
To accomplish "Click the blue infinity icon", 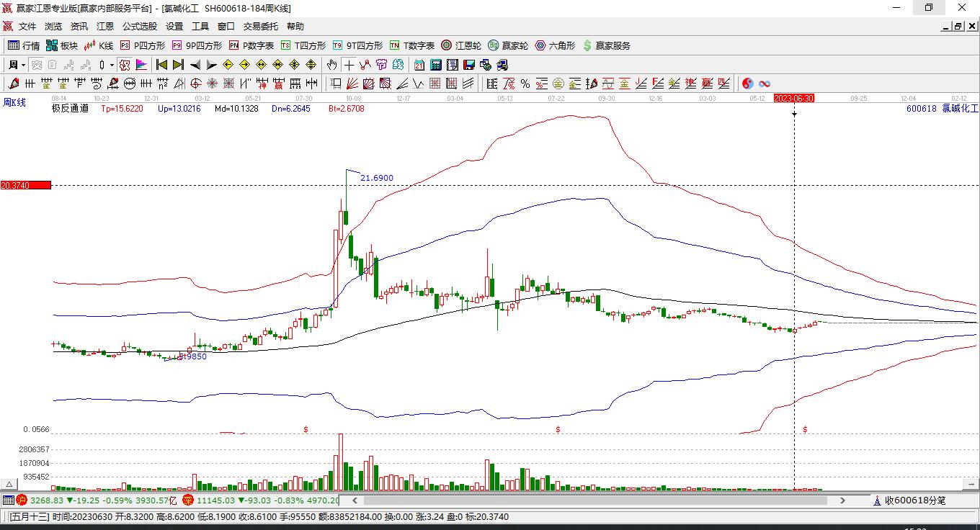I will click(x=765, y=84).
